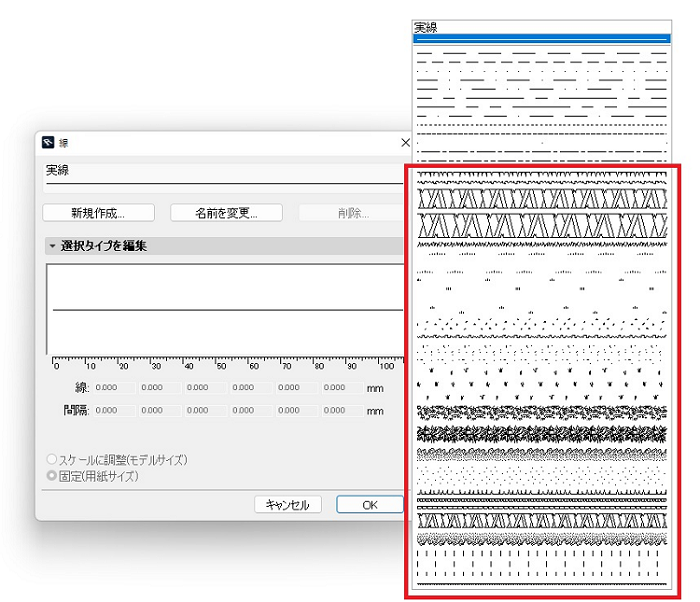Confirm the line dialog with OK

[x=370, y=505]
